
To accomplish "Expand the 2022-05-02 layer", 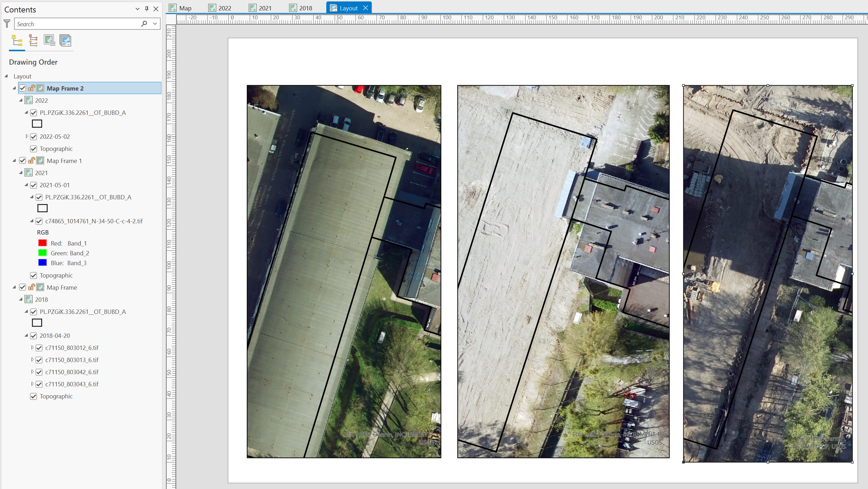I will click(27, 136).
